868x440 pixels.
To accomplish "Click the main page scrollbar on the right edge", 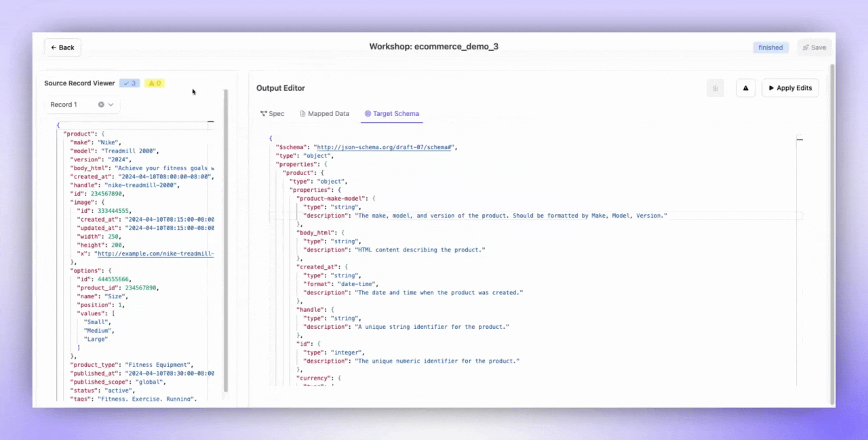I will (832, 231).
